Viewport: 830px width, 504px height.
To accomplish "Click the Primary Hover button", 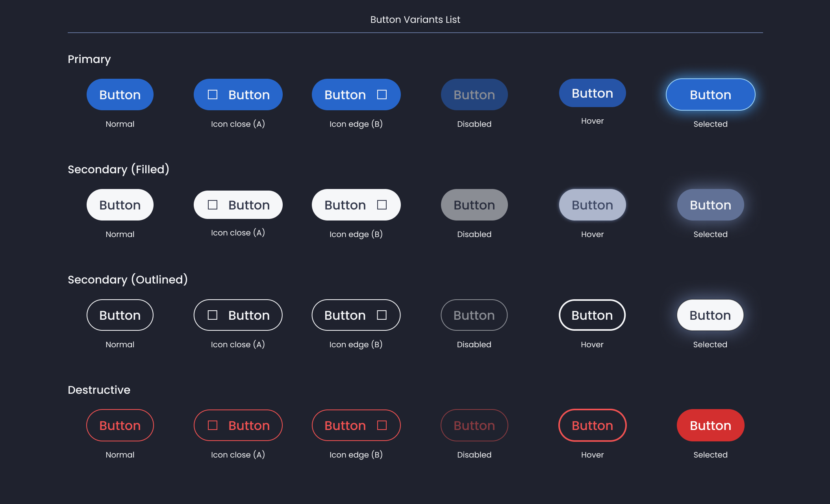I will pos(592,93).
